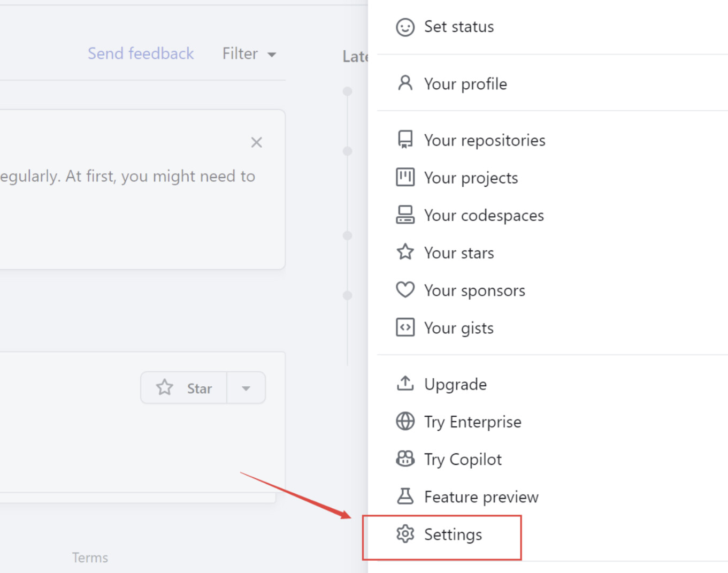Viewport: 728px width, 573px height.
Task: Click the smiley Set status icon
Action: point(405,27)
